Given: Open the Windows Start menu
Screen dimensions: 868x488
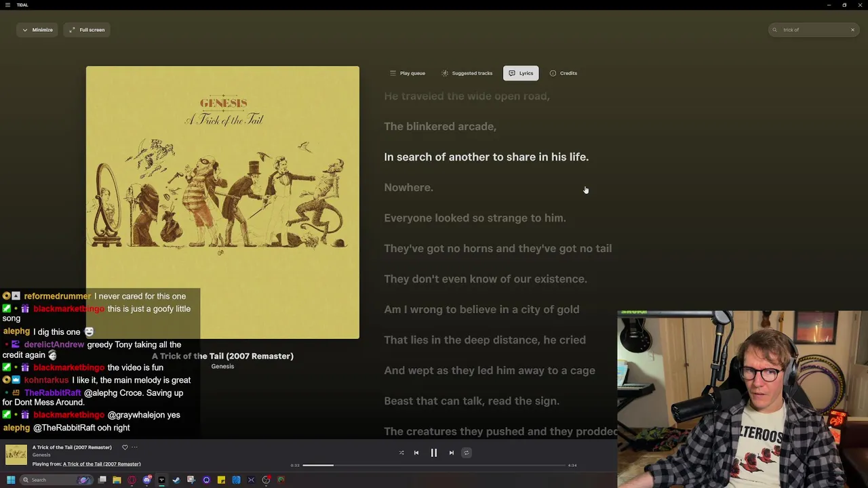Looking at the screenshot, I should click(x=11, y=480).
